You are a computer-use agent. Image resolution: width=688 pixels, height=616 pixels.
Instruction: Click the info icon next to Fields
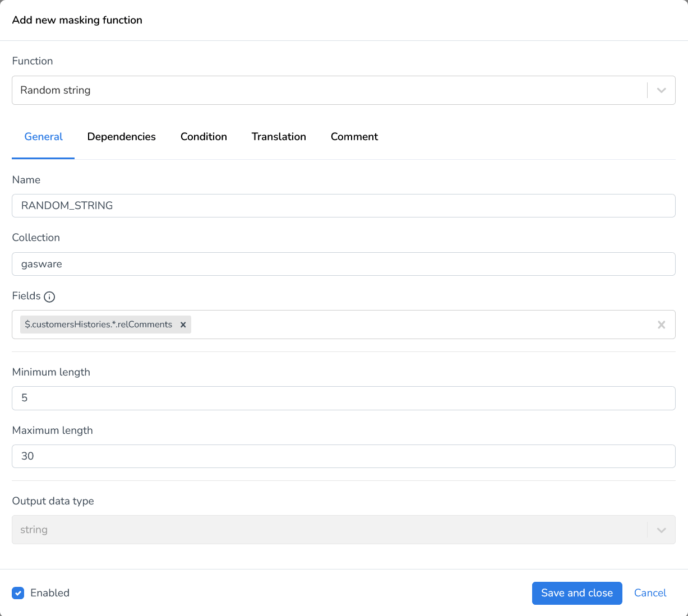(49, 297)
